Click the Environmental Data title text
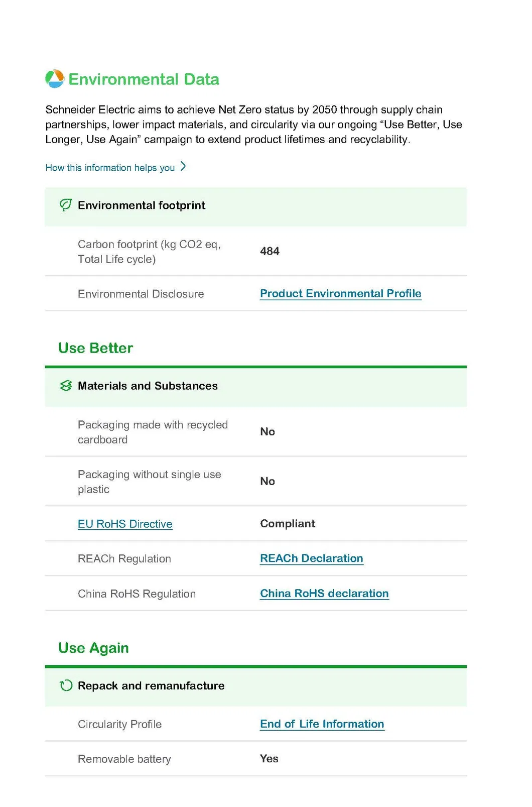Image resolution: width=532 pixels, height=807 pixels. coord(144,79)
